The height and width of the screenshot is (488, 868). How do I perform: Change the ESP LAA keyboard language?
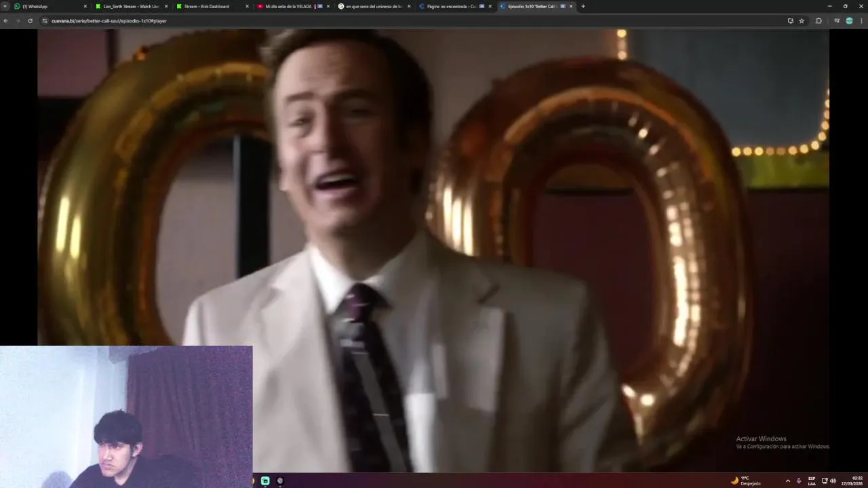coord(812,481)
